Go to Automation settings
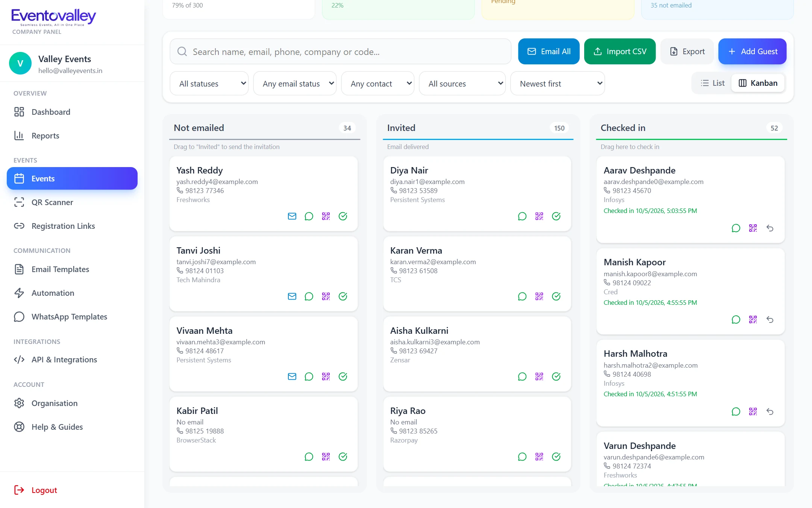Image resolution: width=812 pixels, height=508 pixels. click(72, 293)
